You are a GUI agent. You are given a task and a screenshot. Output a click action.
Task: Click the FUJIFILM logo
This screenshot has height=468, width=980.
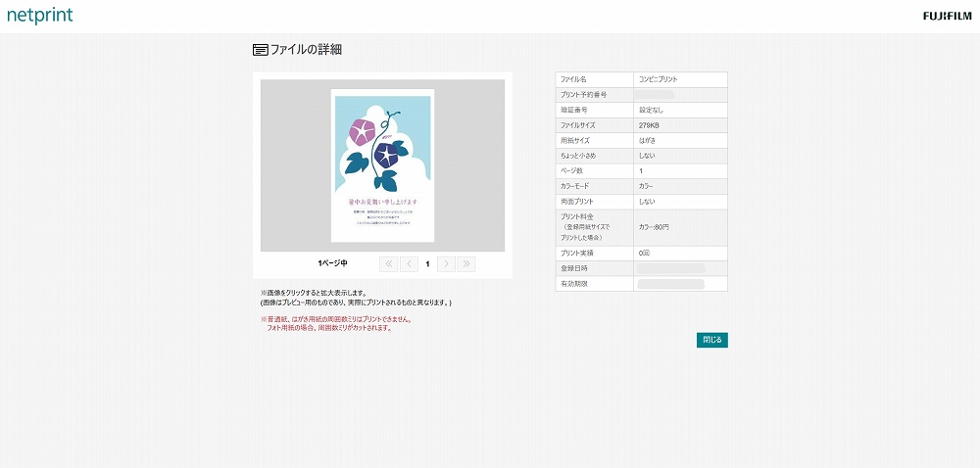tap(947, 16)
